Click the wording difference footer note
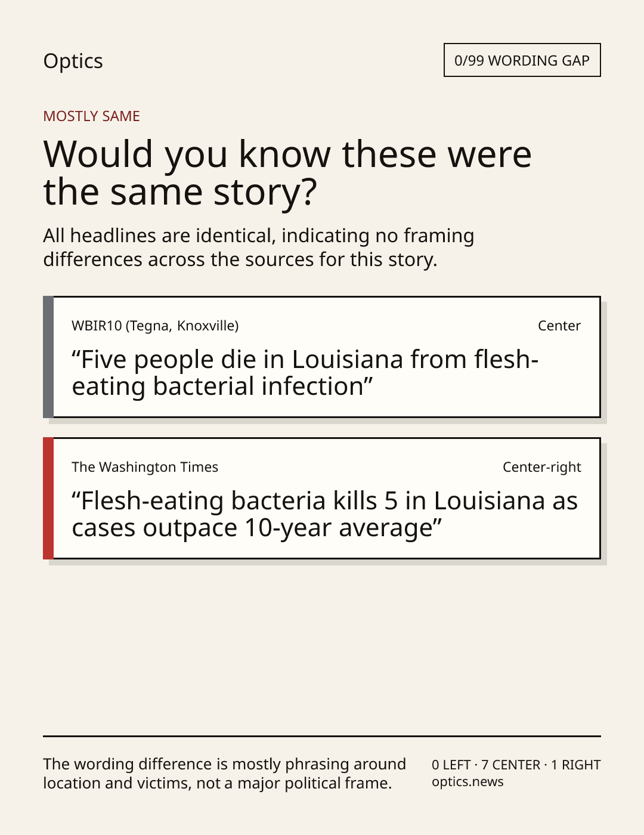Viewport: 644px width, 835px height. 224,774
